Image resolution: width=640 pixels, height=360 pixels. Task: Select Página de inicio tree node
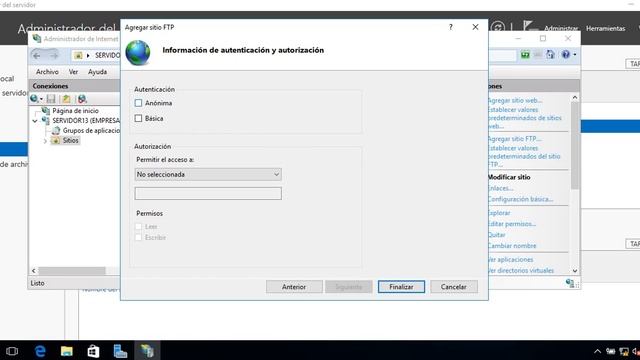point(76,111)
